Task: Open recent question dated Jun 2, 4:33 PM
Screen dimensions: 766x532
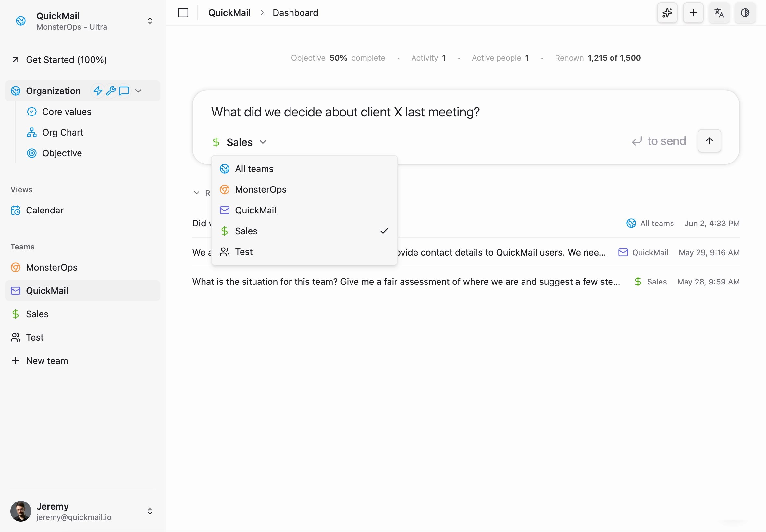Action: tap(466, 223)
